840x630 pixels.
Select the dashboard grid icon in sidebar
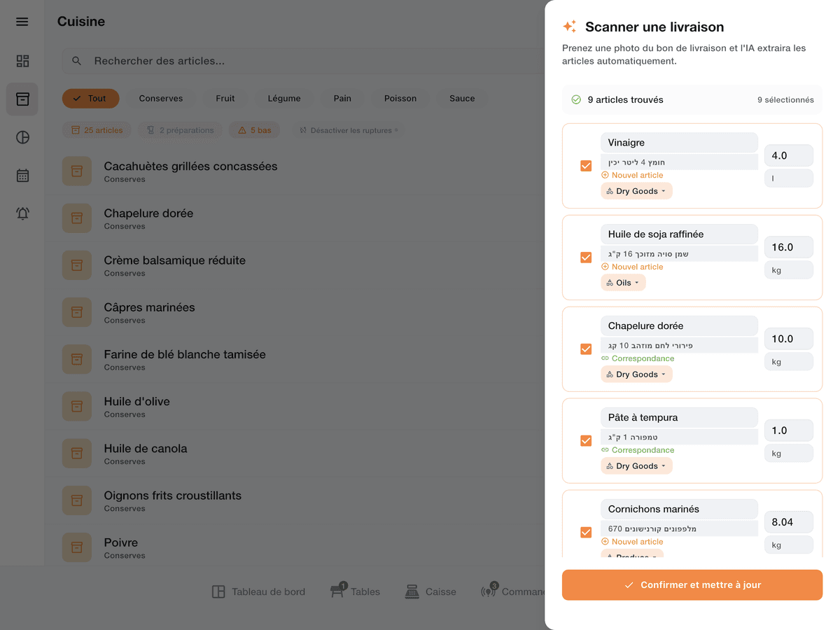[x=22, y=61]
